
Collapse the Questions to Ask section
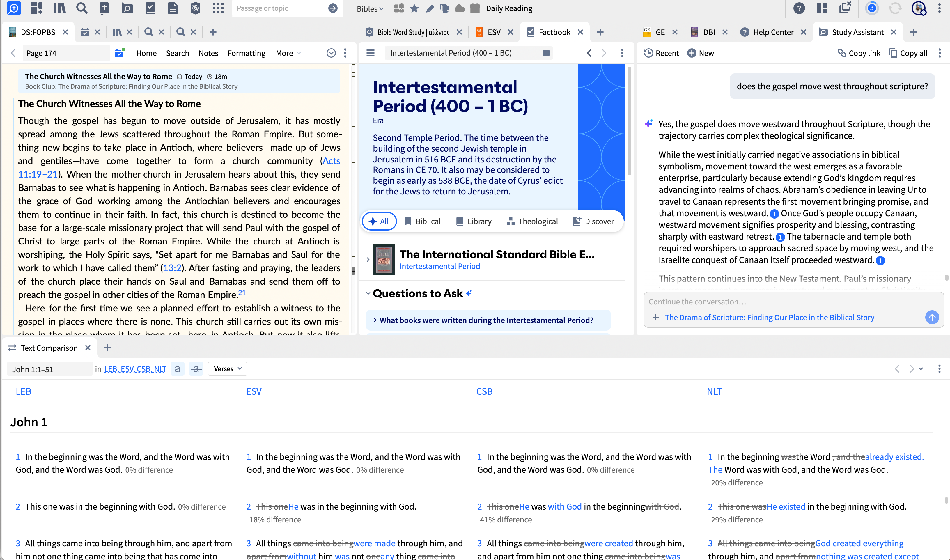[368, 293]
